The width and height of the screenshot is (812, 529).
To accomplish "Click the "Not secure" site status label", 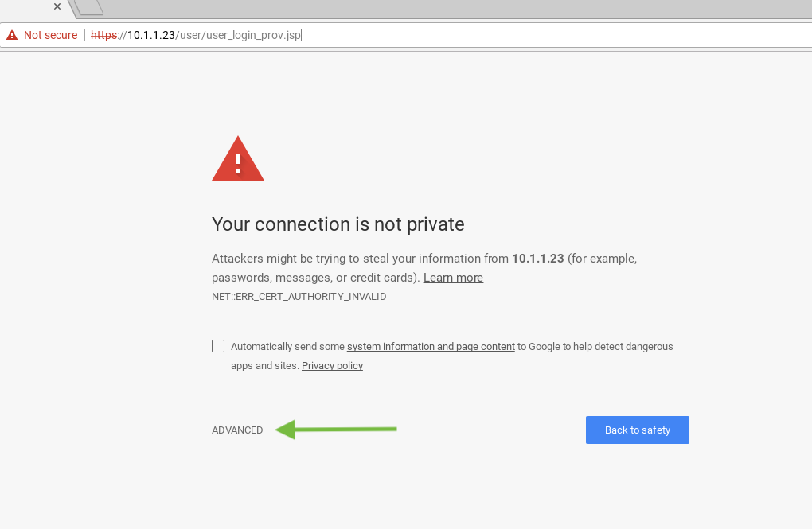I will click(50, 35).
